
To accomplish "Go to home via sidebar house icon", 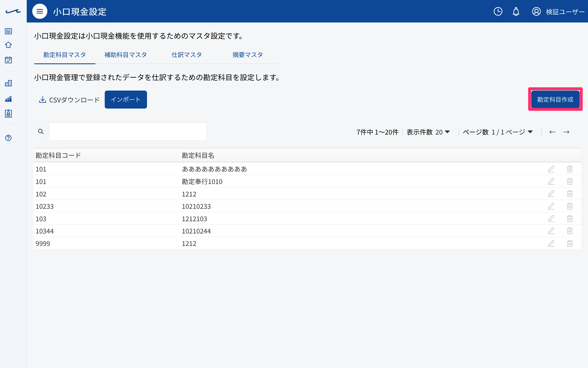I will point(9,45).
